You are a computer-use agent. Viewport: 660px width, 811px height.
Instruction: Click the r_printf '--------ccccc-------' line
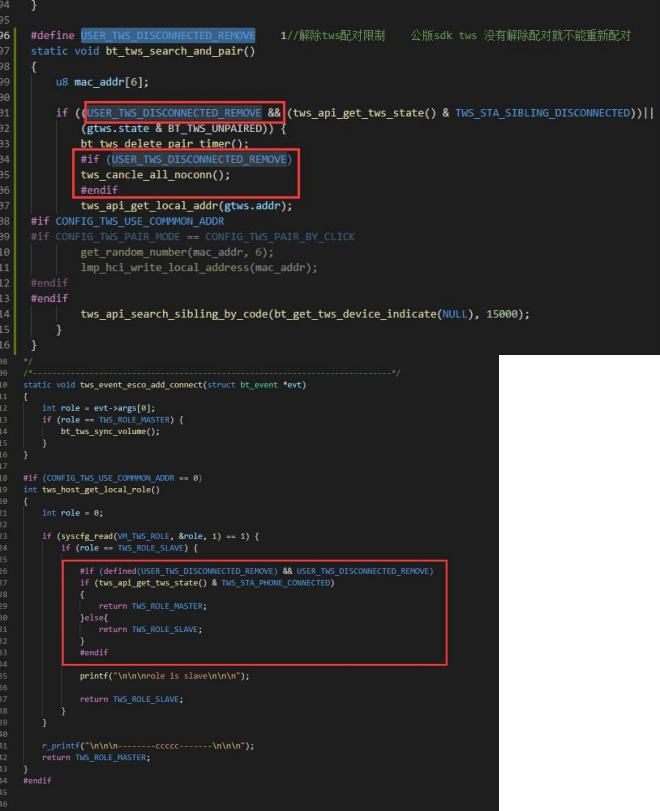click(148, 746)
